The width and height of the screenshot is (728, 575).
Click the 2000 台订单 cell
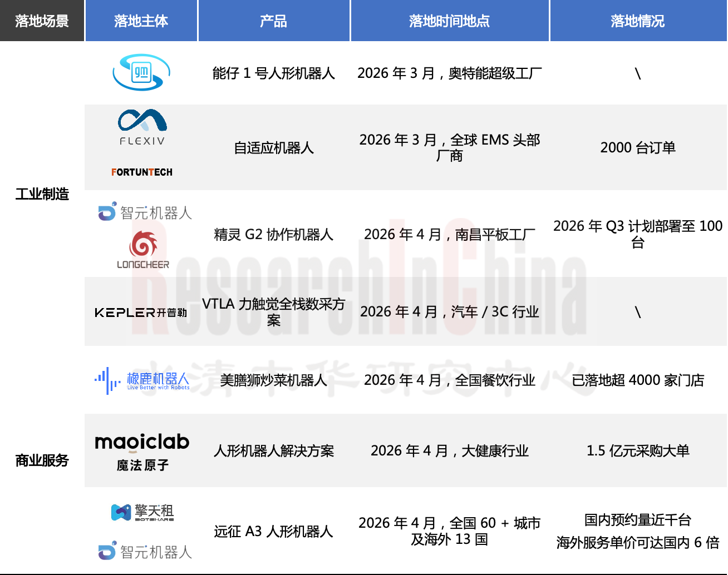coord(638,148)
